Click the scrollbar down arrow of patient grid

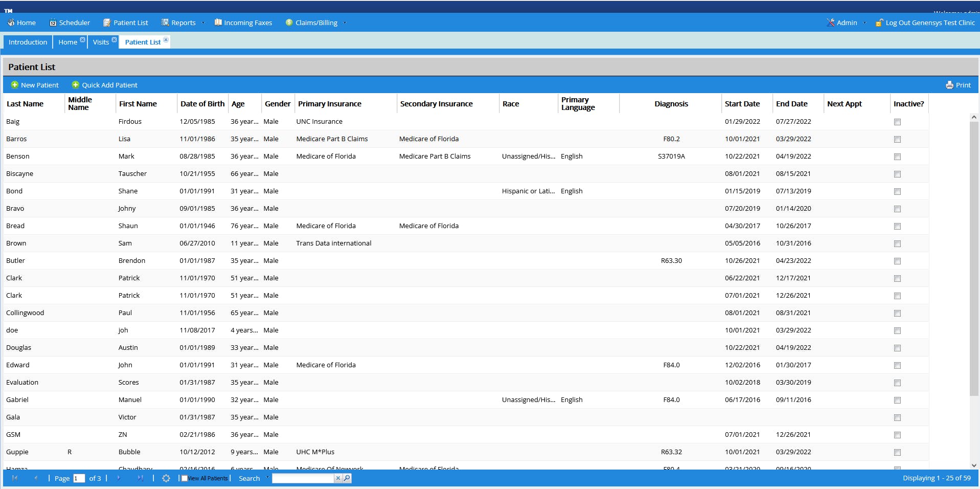coord(974,465)
